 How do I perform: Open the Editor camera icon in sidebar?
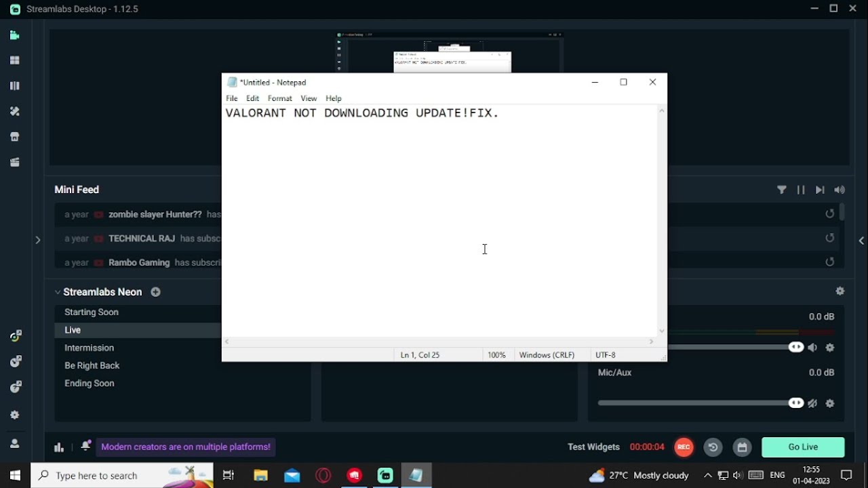coord(15,35)
